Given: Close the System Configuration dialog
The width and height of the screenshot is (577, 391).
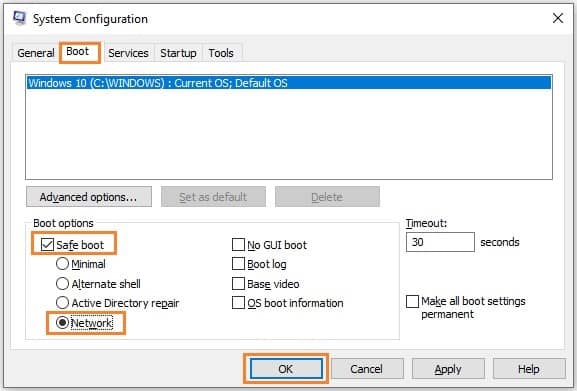Looking at the screenshot, I should (x=558, y=18).
